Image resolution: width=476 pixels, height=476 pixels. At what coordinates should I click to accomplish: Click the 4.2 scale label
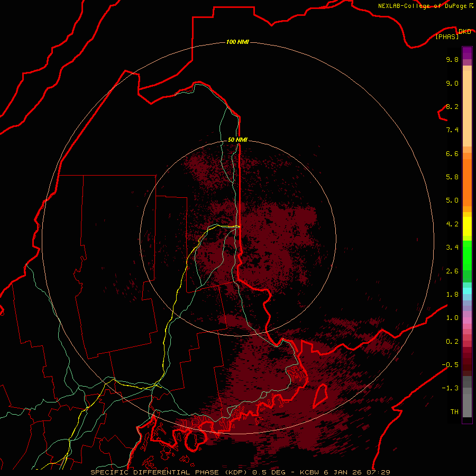point(452,224)
